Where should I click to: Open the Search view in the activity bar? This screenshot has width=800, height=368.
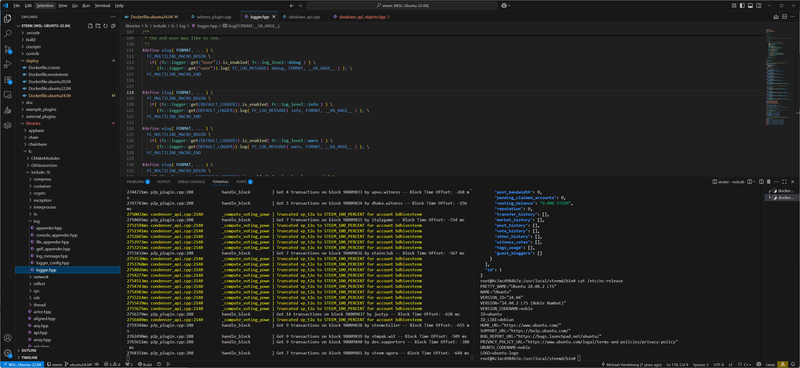[x=8, y=34]
